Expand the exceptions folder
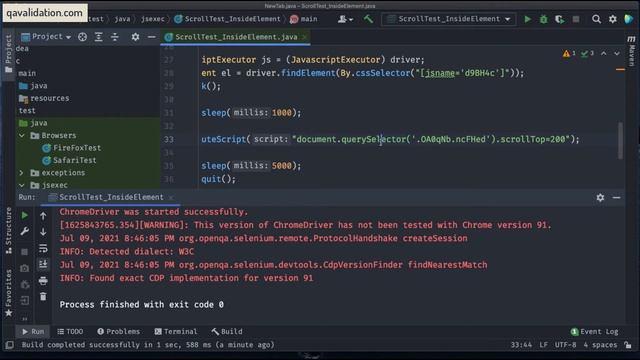This screenshot has width=640, height=360. coord(22,173)
